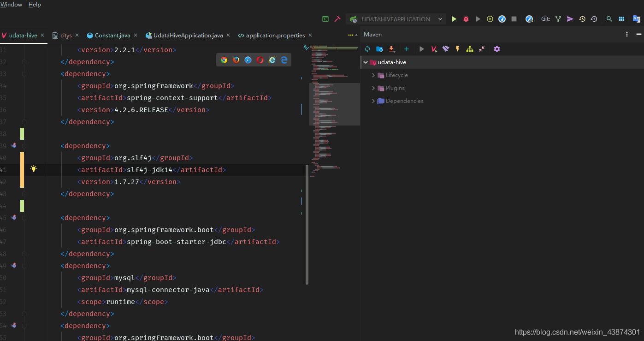644x341 pixels.
Task: Click spring-context-support artifactId text
Action: click(x=172, y=98)
